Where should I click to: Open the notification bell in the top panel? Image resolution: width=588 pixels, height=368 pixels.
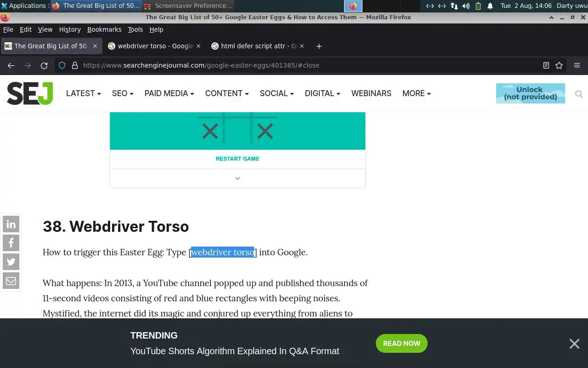(490, 6)
